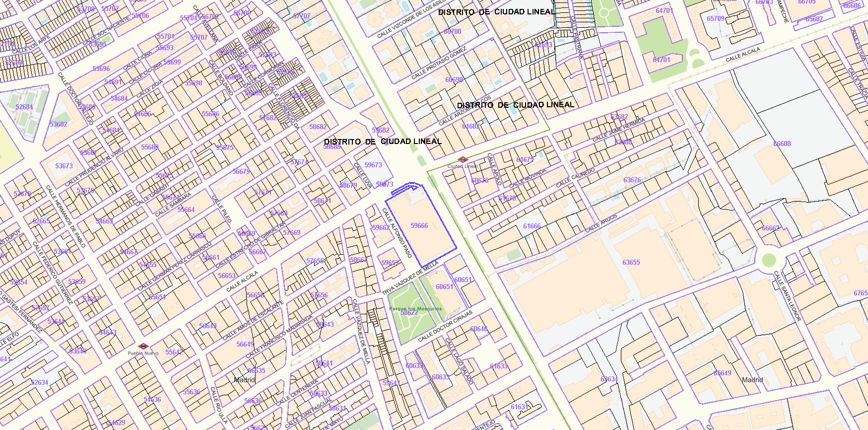Click block number 66688
Image resolution: width=868 pixels, height=430 pixels.
click(782, 144)
